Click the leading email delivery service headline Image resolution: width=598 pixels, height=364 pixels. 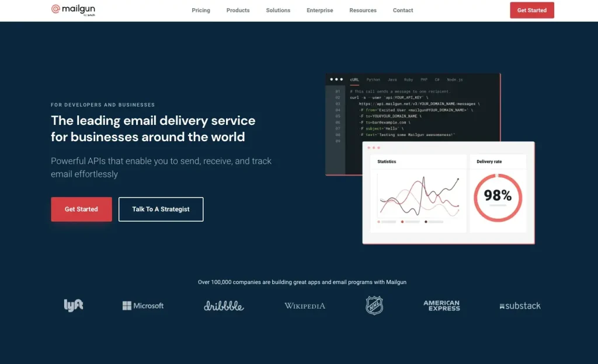pyautogui.click(x=153, y=129)
